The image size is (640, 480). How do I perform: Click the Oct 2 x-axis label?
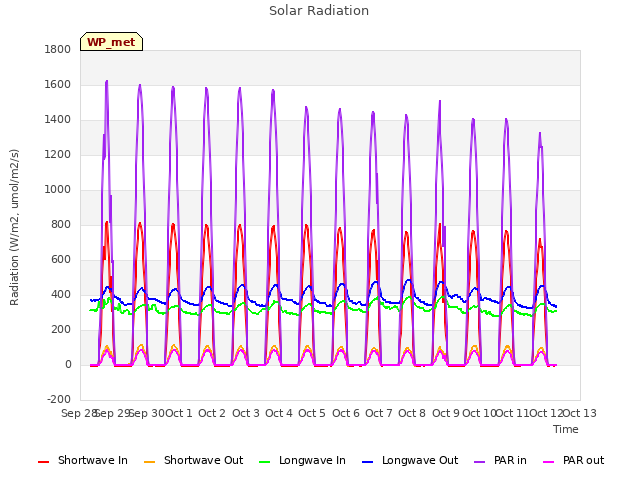point(212,413)
